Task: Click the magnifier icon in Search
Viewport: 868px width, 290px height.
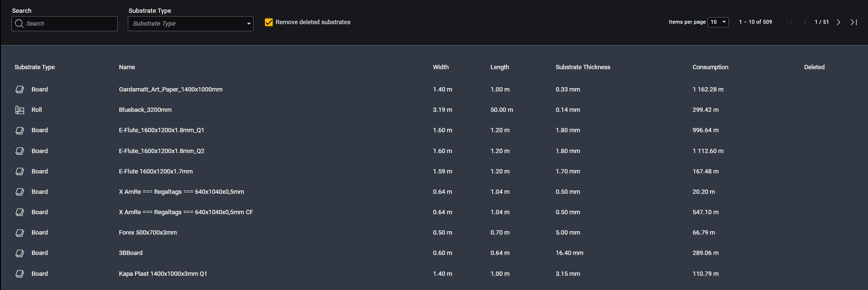Action: pos(19,24)
